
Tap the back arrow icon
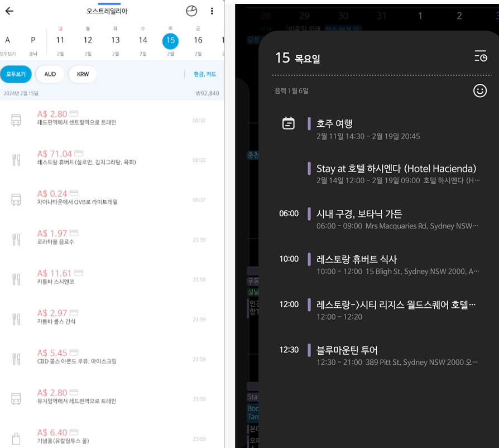(9, 11)
